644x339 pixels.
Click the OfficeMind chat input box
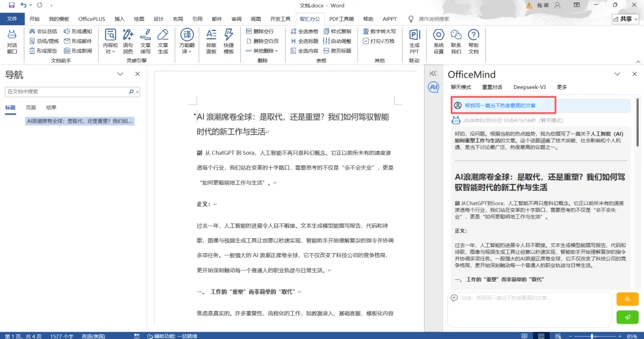[529, 309]
